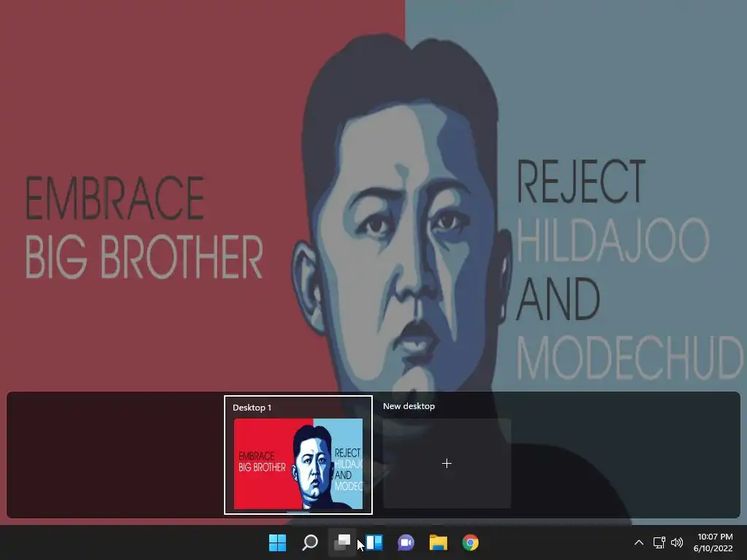Image resolution: width=747 pixels, height=560 pixels.
Task: Open taskbar Search magnifier
Action: [310, 542]
